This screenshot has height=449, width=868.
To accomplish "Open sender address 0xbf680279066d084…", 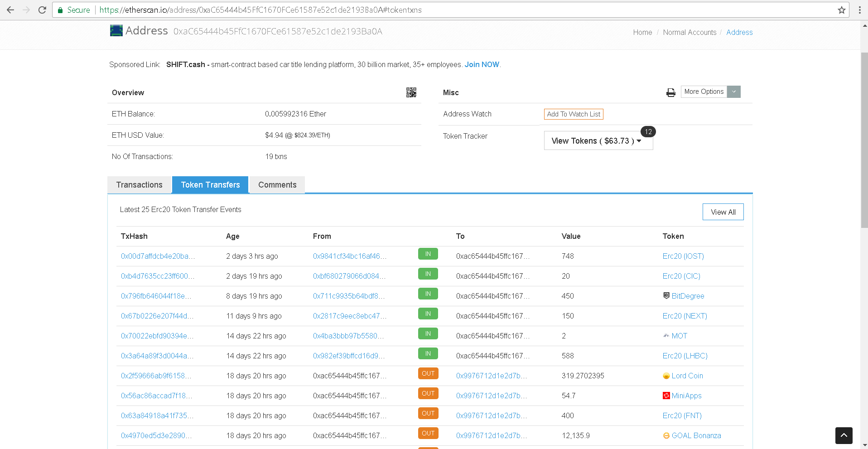I will point(349,276).
